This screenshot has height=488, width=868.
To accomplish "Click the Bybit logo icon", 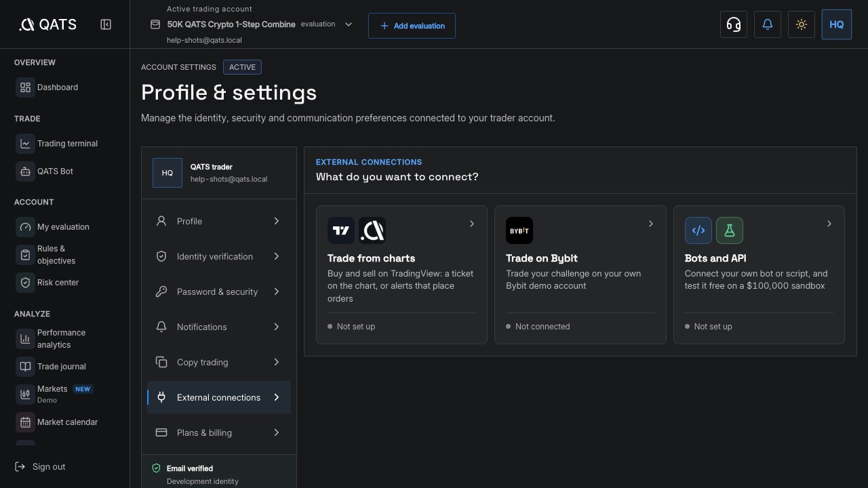I will pyautogui.click(x=519, y=230).
